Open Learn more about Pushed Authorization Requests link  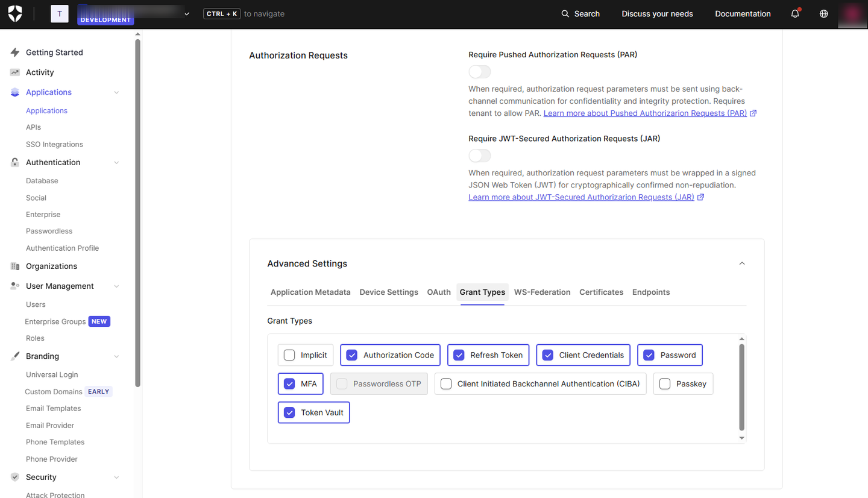coord(645,113)
